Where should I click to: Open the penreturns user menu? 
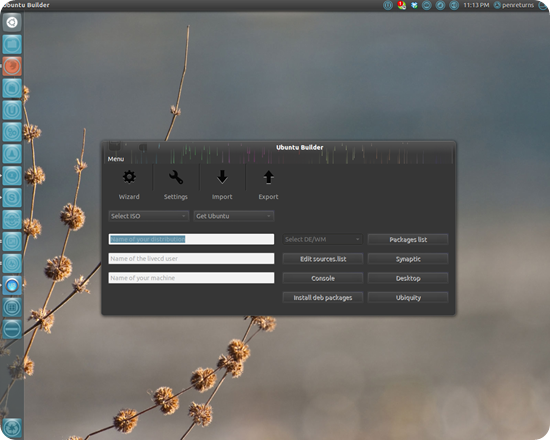tap(514, 5)
